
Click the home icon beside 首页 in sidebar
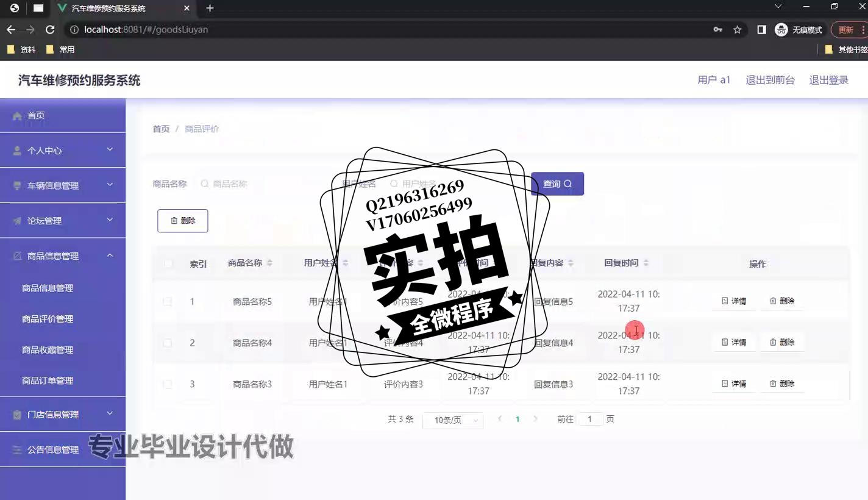(17, 115)
